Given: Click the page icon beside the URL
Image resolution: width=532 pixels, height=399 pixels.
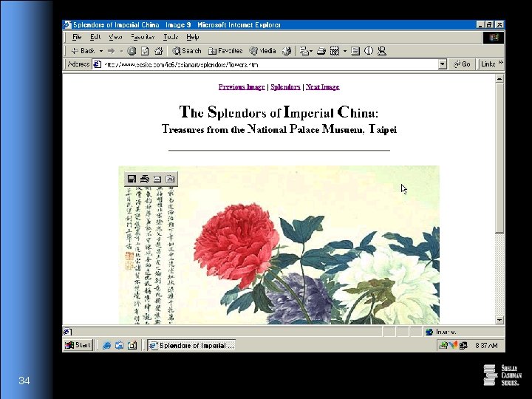Looking at the screenshot, I should [x=98, y=64].
